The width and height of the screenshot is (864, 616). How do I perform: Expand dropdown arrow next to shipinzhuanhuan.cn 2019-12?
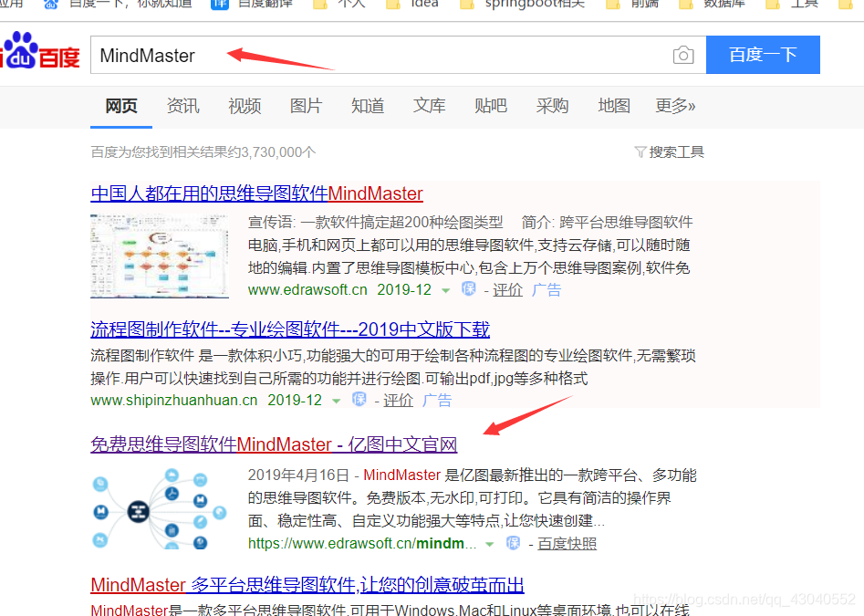pos(336,402)
